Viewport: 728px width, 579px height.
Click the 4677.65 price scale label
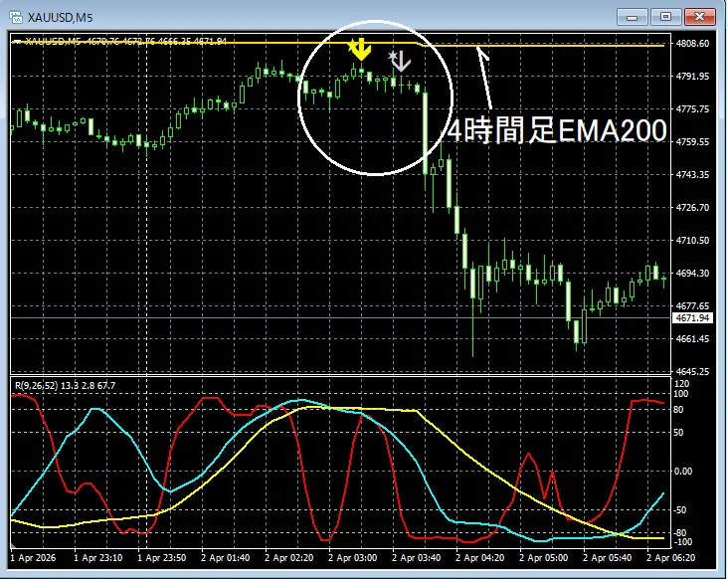tap(692, 306)
